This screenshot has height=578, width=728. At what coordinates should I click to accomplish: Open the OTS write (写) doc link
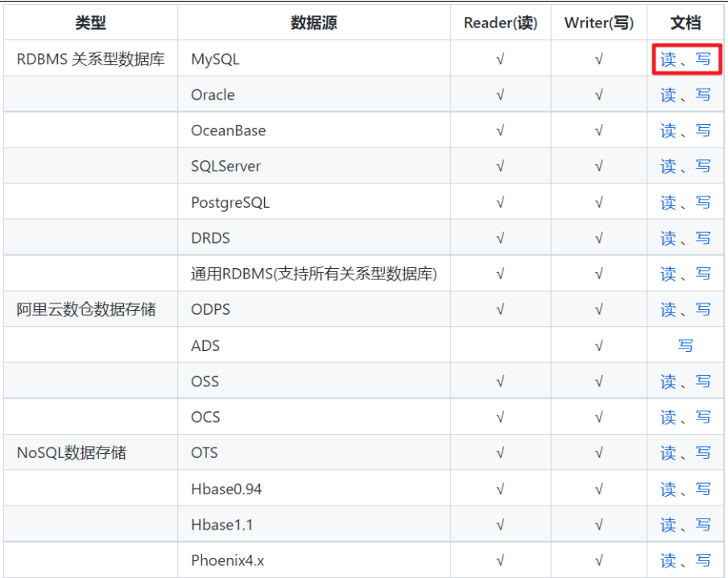[703, 452]
